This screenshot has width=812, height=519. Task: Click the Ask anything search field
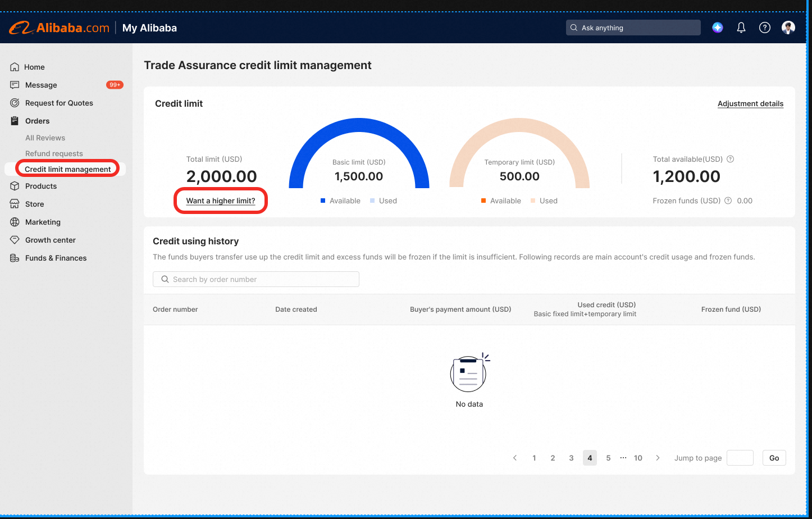point(633,28)
